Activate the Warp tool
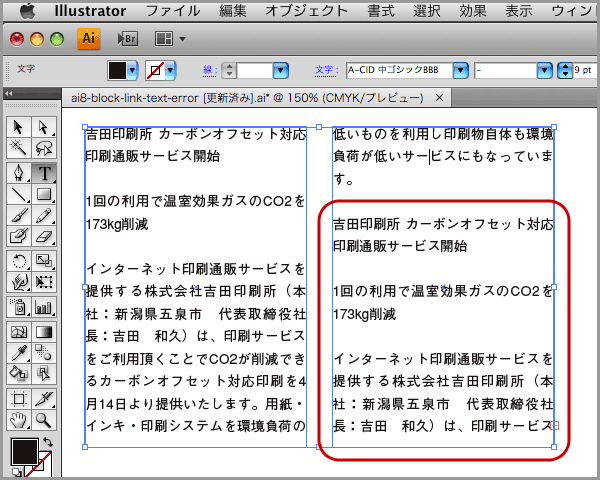Image resolution: width=600 pixels, height=480 pixels. pos(18,282)
